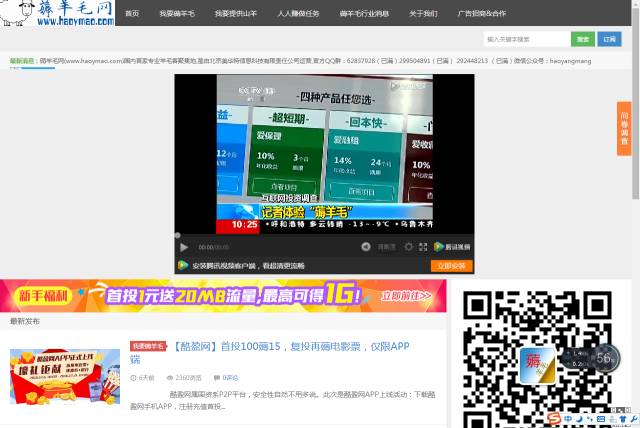Toggle video fullscreen icon
Screen dimensions: 640x428
[423, 247]
